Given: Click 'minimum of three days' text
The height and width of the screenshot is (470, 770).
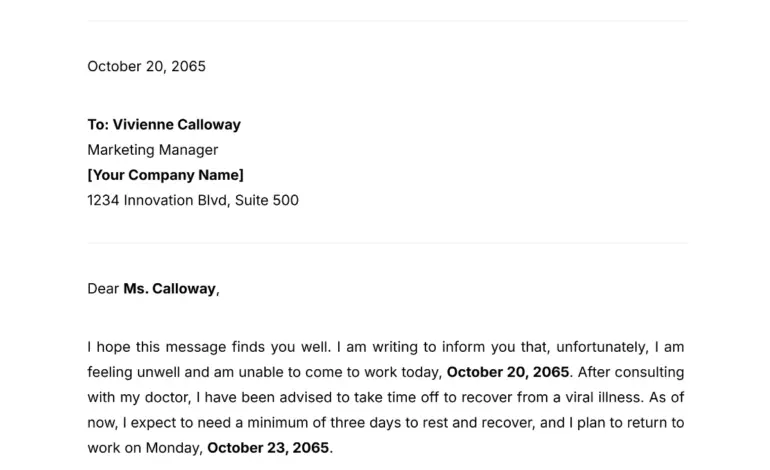Looking at the screenshot, I should pyautogui.click(x=324, y=423).
